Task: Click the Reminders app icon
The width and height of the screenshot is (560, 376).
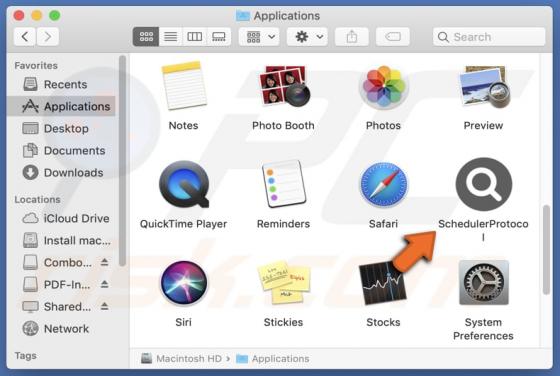Action: (x=284, y=184)
